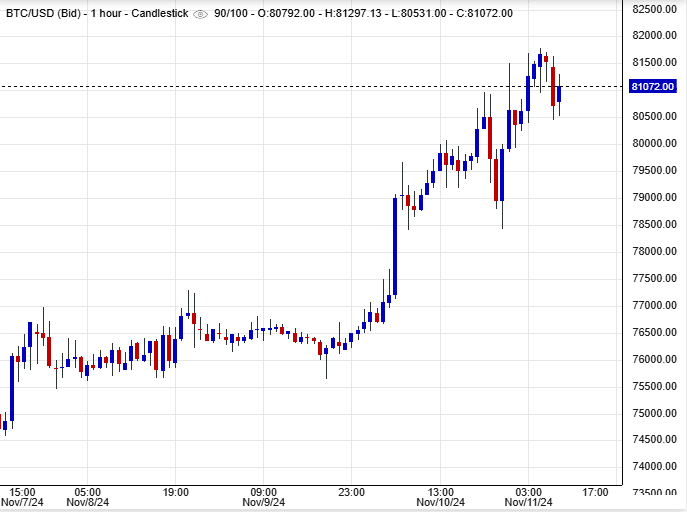Click the large red candle near 79500

tap(495, 180)
